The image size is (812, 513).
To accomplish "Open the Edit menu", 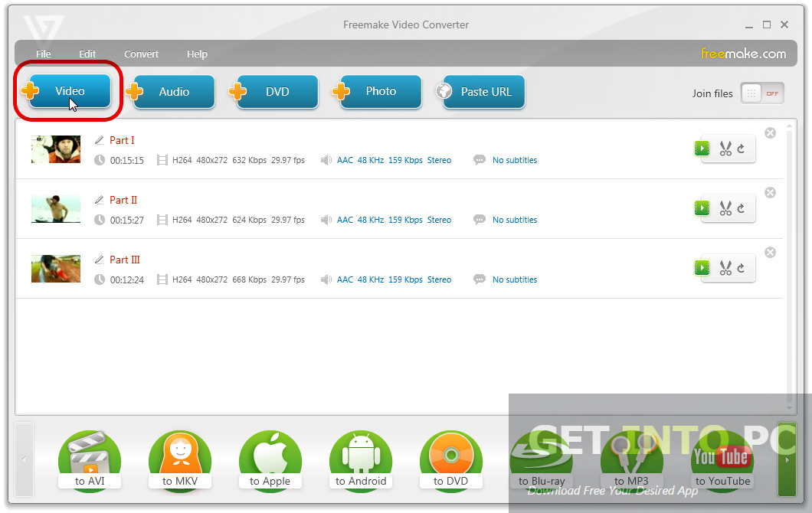I will click(x=87, y=54).
